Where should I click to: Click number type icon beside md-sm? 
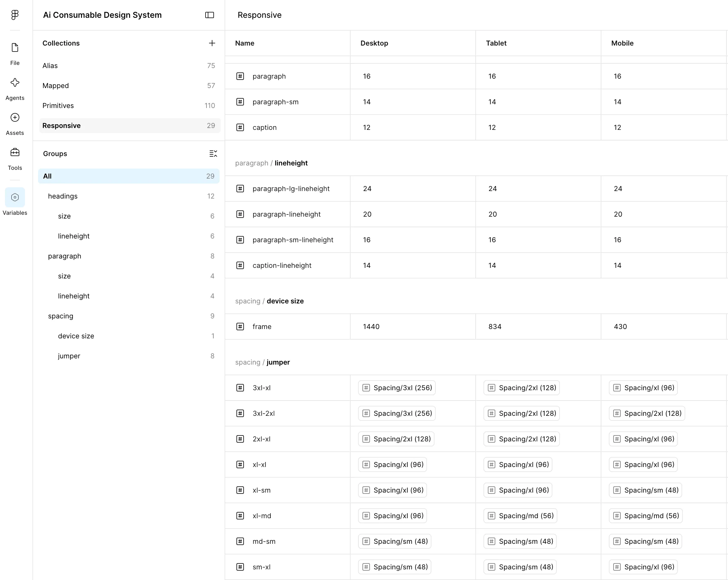(240, 542)
